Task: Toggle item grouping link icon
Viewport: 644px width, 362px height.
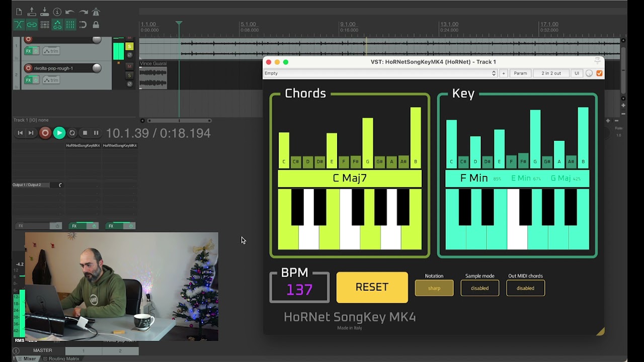Action: coord(32,25)
